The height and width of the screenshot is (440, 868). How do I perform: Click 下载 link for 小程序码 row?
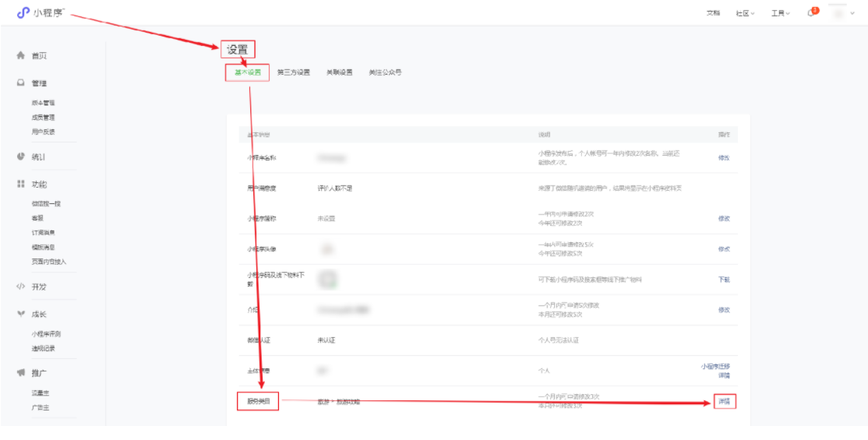click(x=724, y=280)
